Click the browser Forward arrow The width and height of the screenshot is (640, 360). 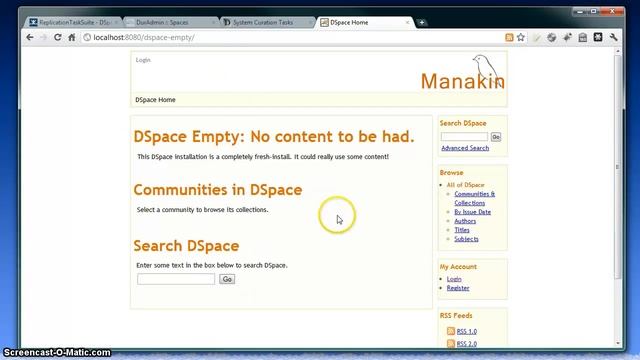(44, 37)
